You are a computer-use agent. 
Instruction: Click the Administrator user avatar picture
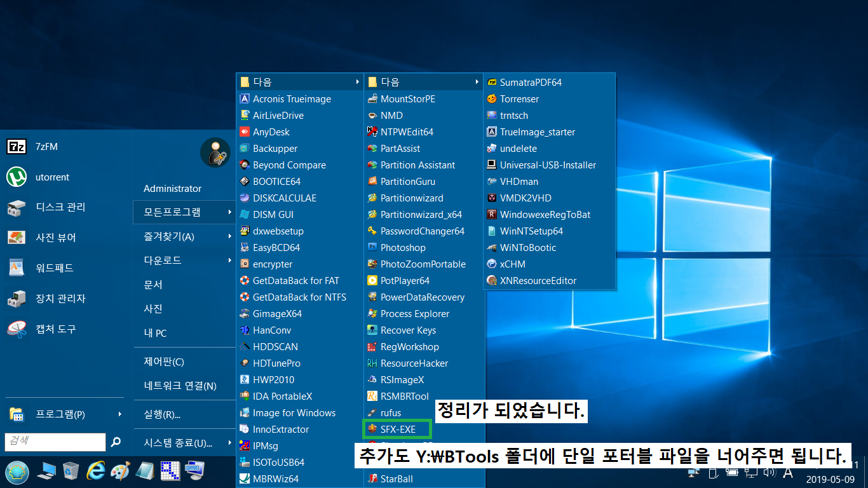click(215, 153)
